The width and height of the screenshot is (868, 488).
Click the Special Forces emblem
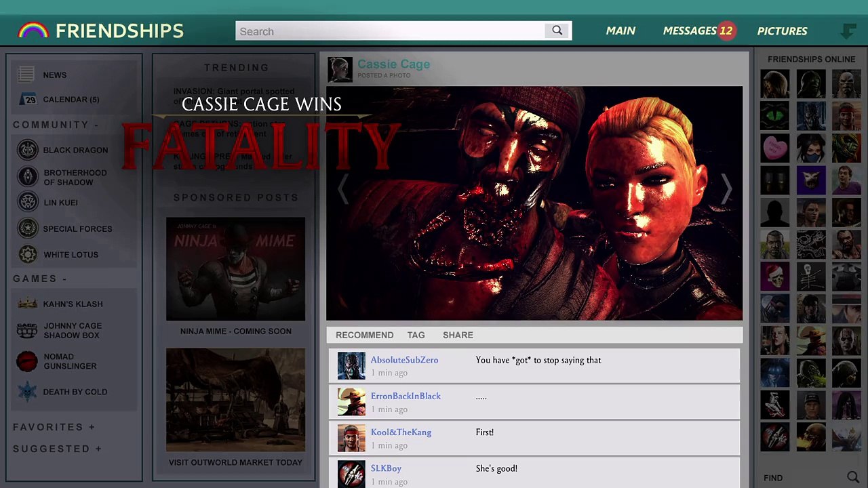click(28, 228)
